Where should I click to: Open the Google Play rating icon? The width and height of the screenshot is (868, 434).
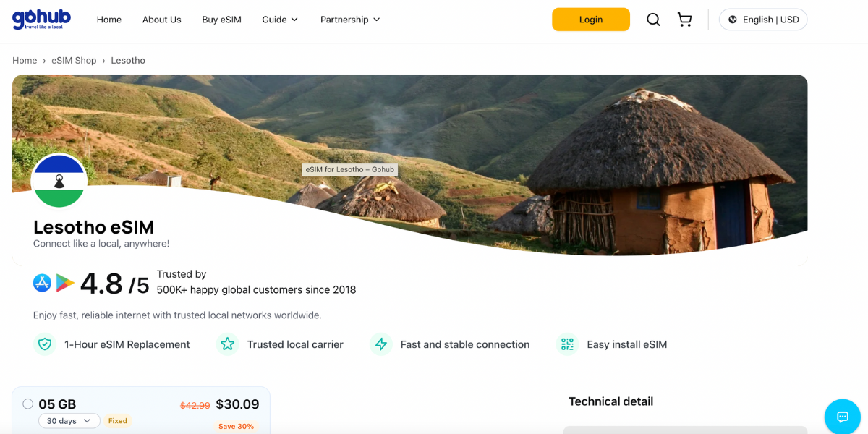coord(64,284)
